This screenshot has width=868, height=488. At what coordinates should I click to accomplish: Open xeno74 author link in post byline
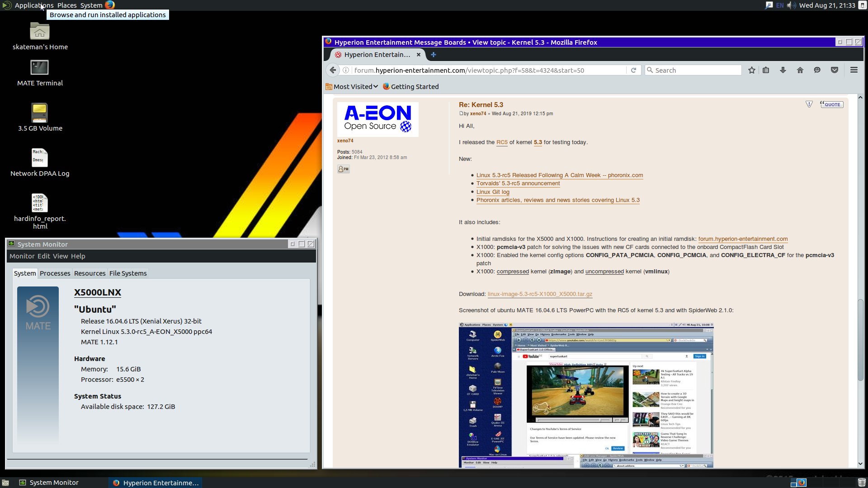click(x=478, y=114)
